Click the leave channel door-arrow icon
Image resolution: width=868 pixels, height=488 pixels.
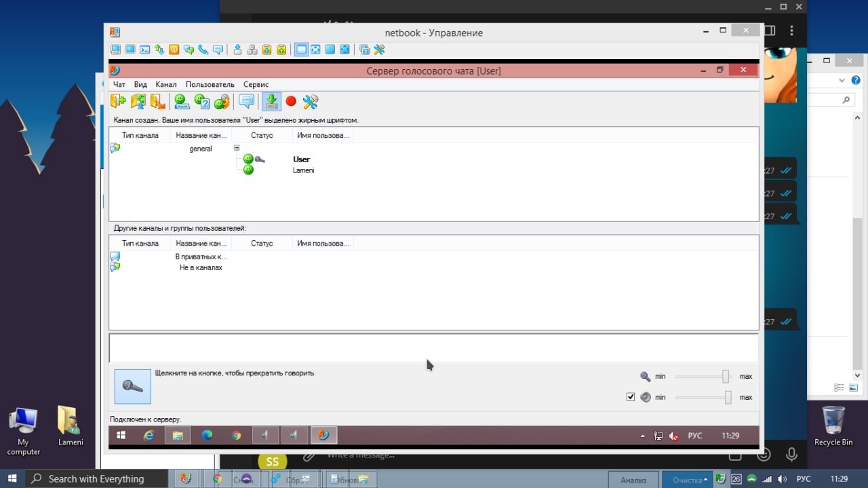pos(158,102)
